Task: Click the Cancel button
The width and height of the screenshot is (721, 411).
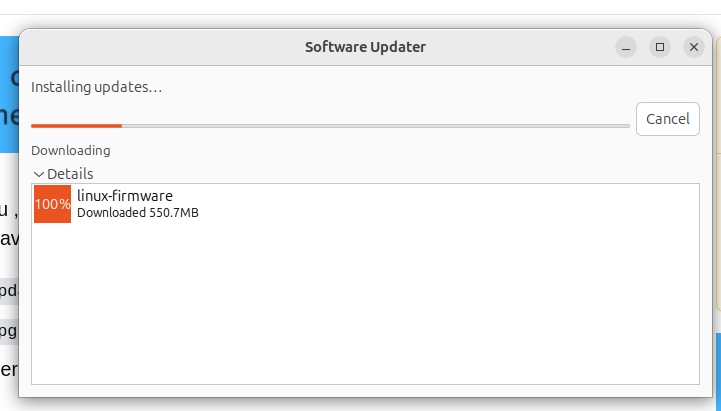Action: point(667,119)
